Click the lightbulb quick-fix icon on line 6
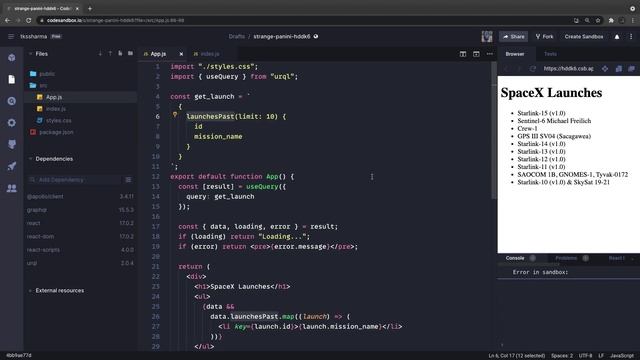The width and height of the screenshot is (640, 360). [175, 115]
